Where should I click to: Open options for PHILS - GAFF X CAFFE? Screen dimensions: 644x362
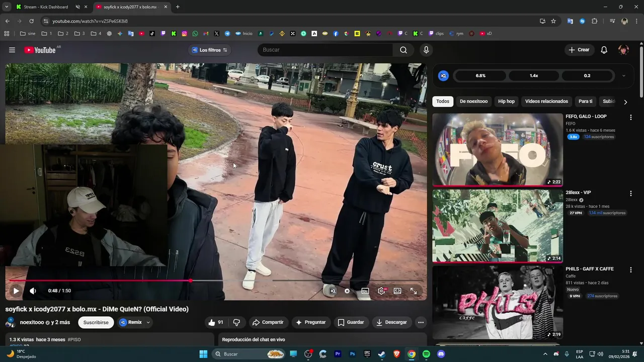point(630,269)
